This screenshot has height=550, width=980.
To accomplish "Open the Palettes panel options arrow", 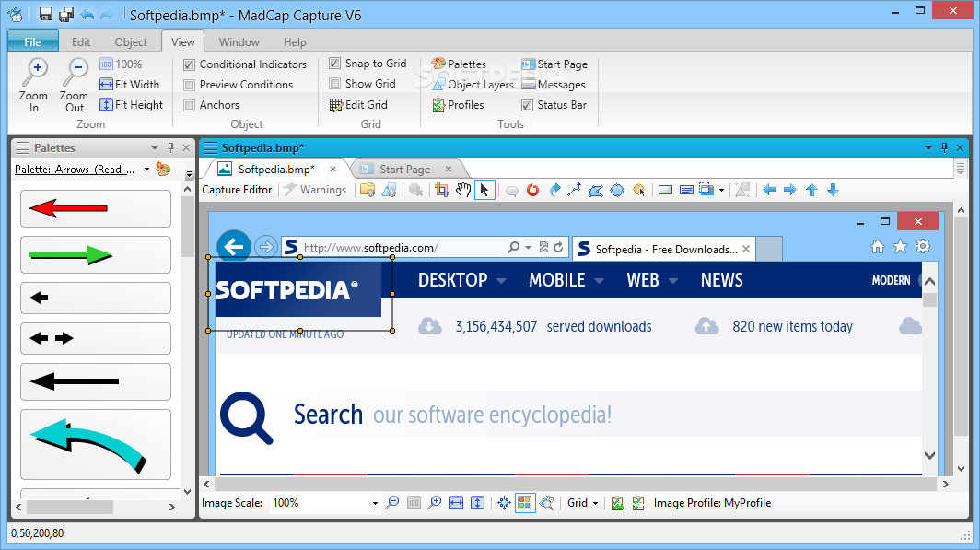I will 155,147.
